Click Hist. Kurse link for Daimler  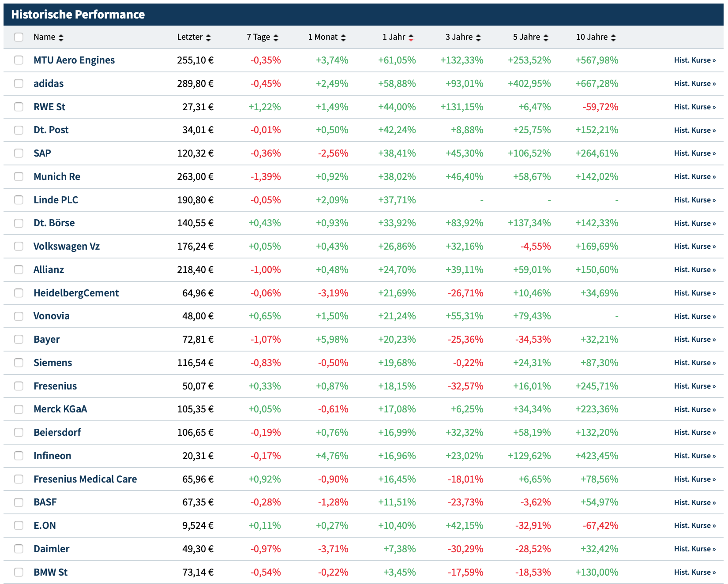pyautogui.click(x=694, y=549)
